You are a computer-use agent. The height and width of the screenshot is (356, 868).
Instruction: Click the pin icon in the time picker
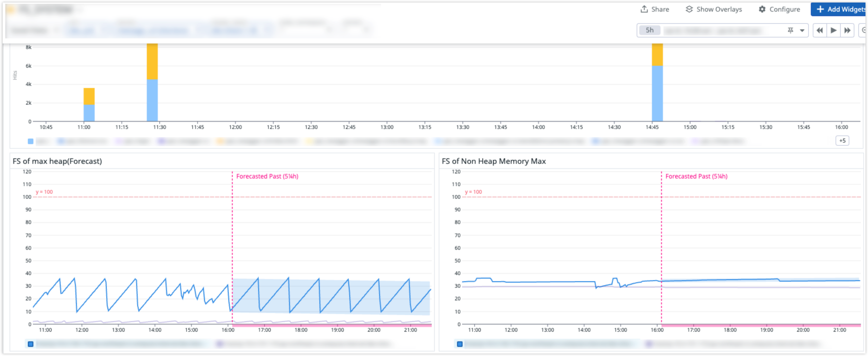[x=790, y=30]
